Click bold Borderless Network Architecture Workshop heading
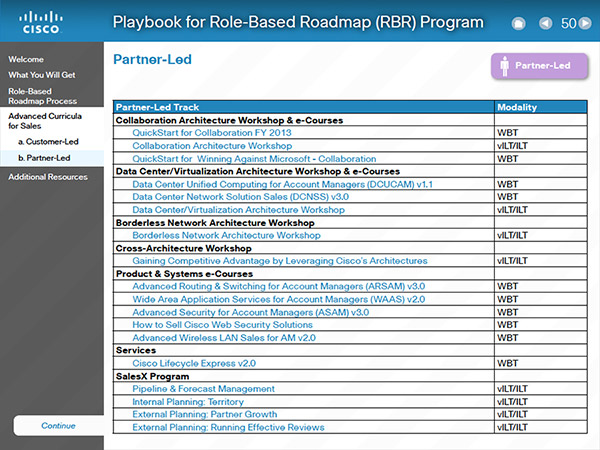600x450 pixels. pos(215,223)
